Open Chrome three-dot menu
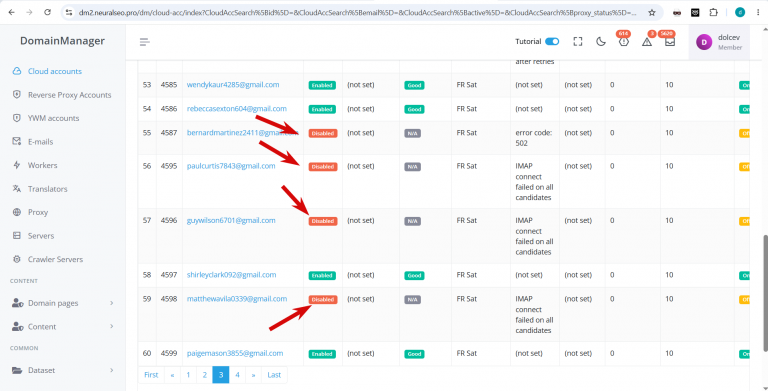The width and height of the screenshot is (768, 391). tap(758, 12)
